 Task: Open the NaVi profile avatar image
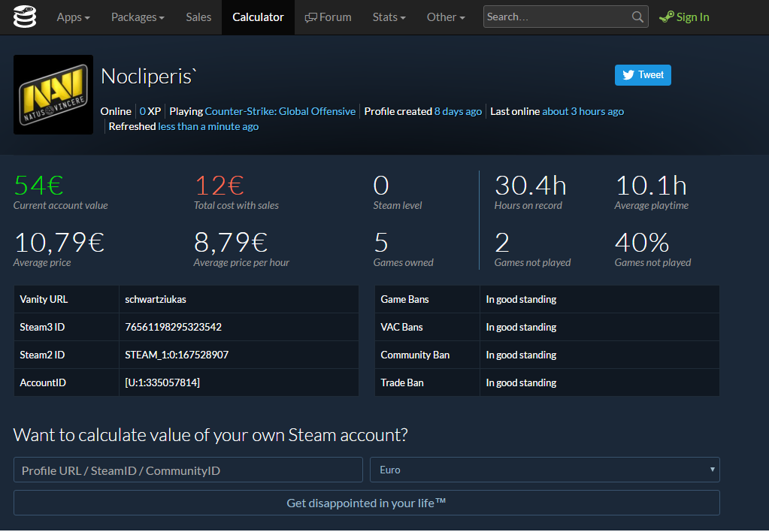[53, 95]
